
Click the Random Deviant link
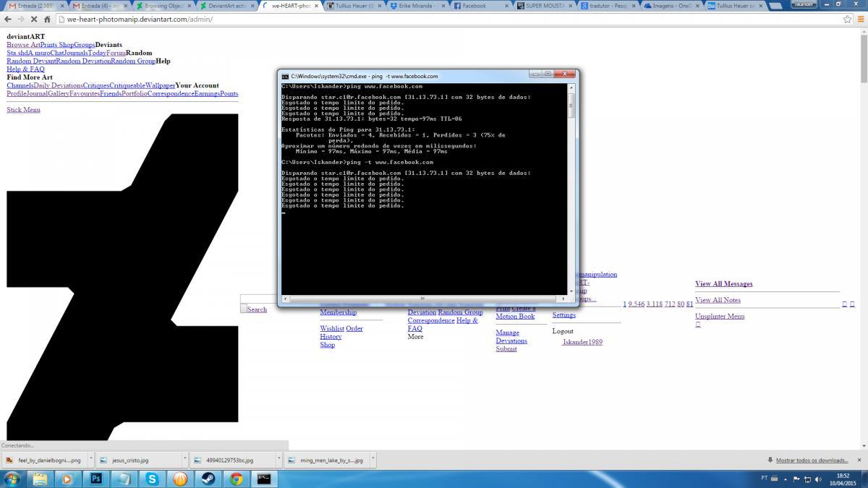point(31,61)
